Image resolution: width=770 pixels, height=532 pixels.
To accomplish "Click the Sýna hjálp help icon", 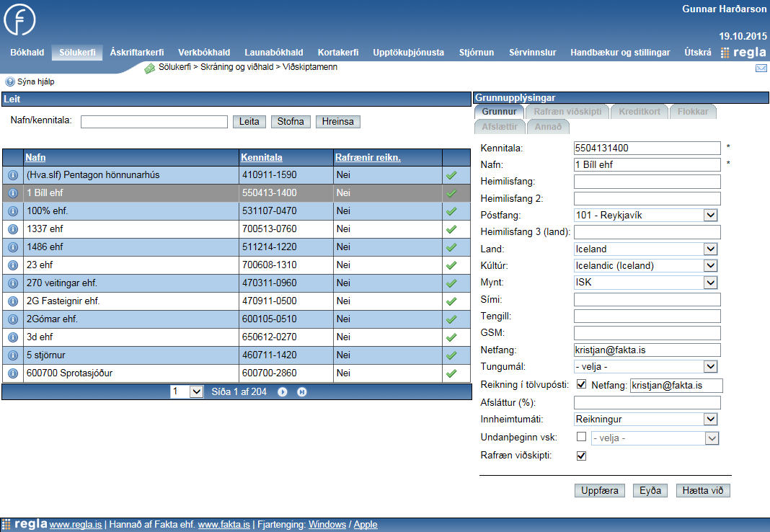I will (10, 82).
